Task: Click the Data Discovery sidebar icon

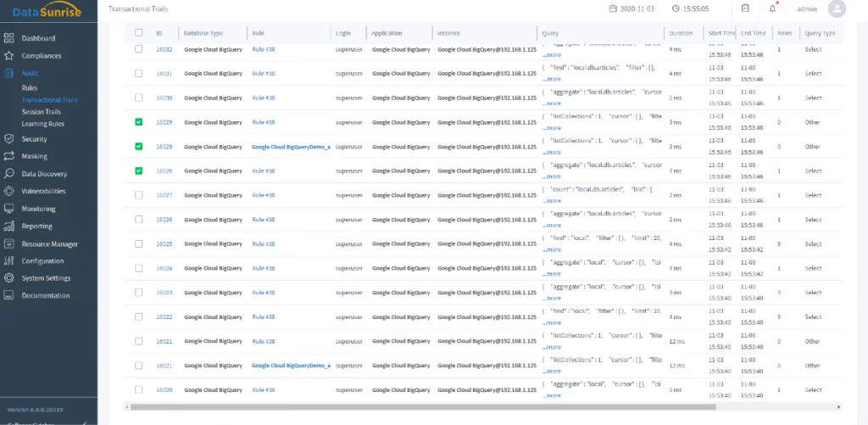Action: (x=8, y=174)
